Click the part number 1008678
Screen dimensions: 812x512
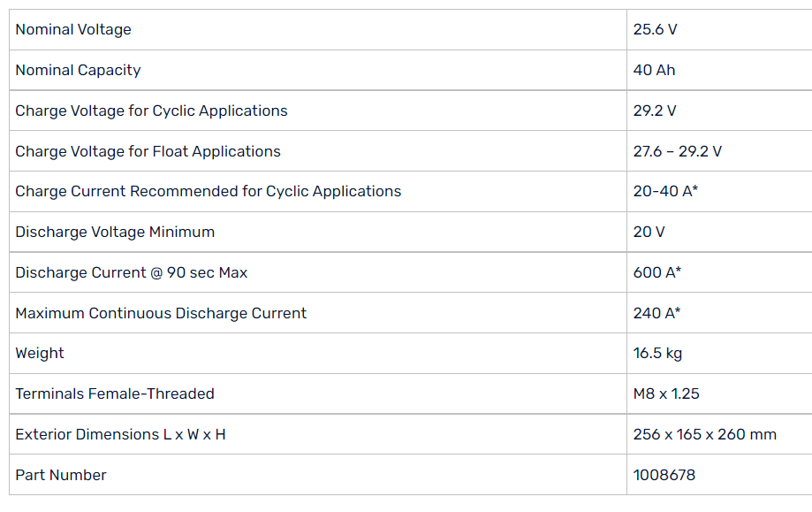click(664, 476)
